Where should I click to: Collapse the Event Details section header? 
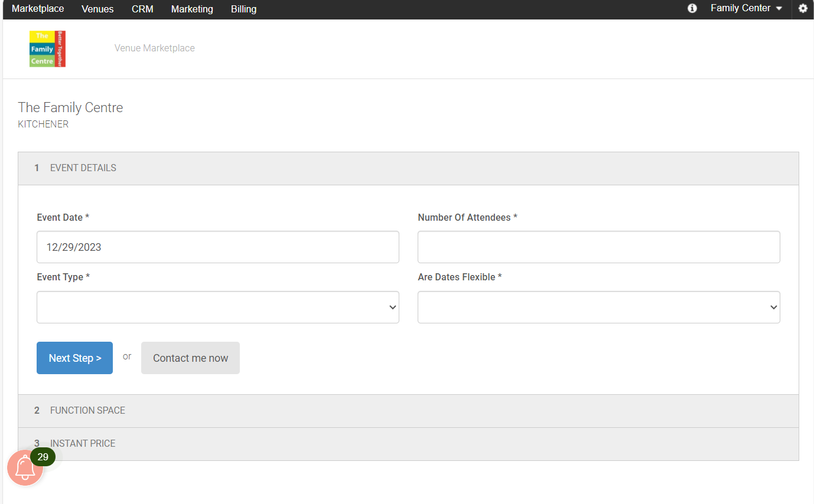408,168
